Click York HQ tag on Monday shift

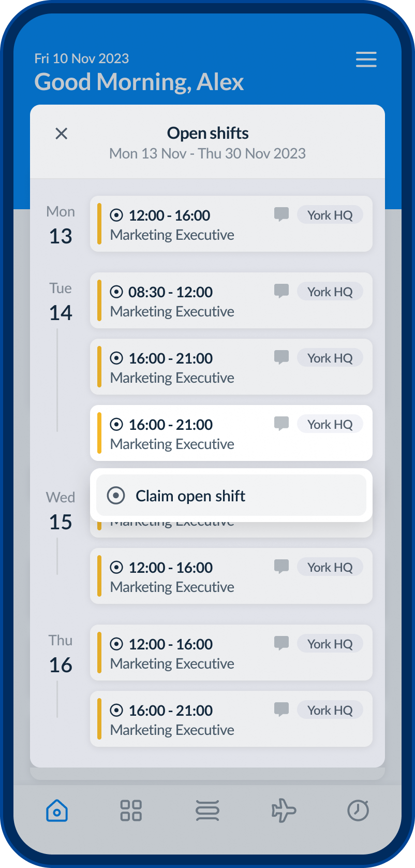tap(330, 215)
